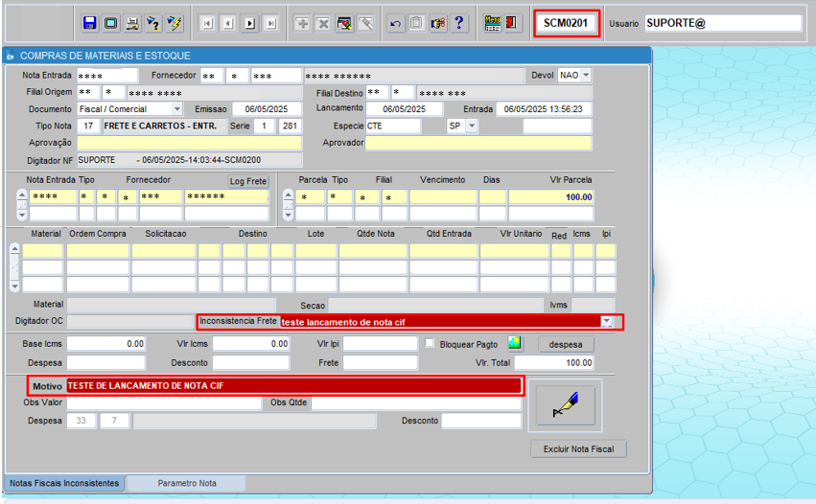Open Help question mark icon
The width and height of the screenshot is (816, 504).
click(459, 23)
